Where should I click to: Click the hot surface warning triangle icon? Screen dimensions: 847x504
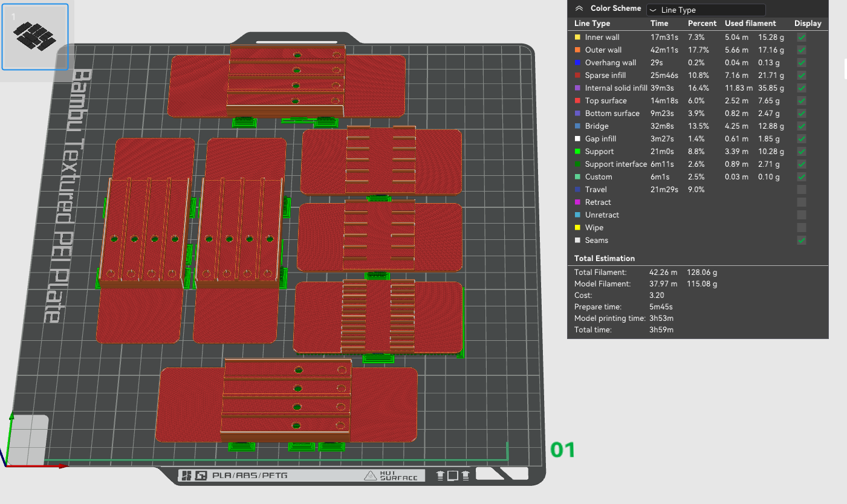pos(370,476)
